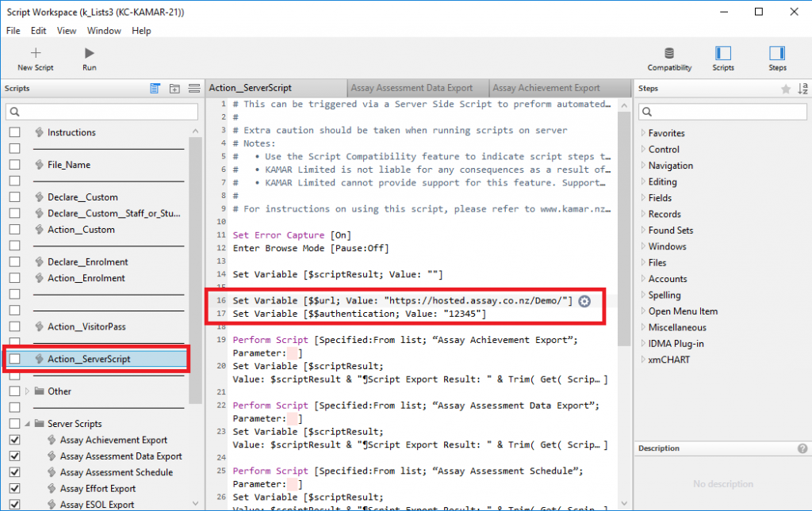Toggle the Scripts pane icon
This screenshot has height=511, width=812.
722,53
